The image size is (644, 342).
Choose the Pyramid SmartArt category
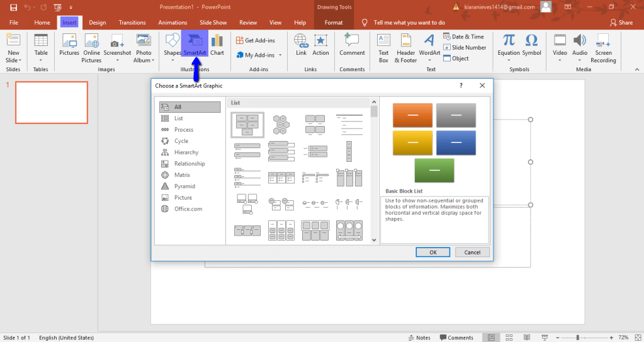(x=184, y=186)
